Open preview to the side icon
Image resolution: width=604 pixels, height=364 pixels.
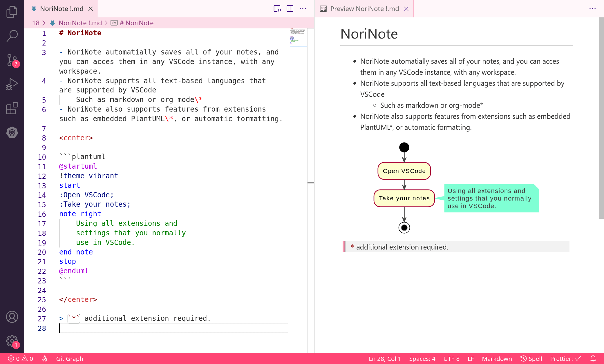tap(277, 9)
